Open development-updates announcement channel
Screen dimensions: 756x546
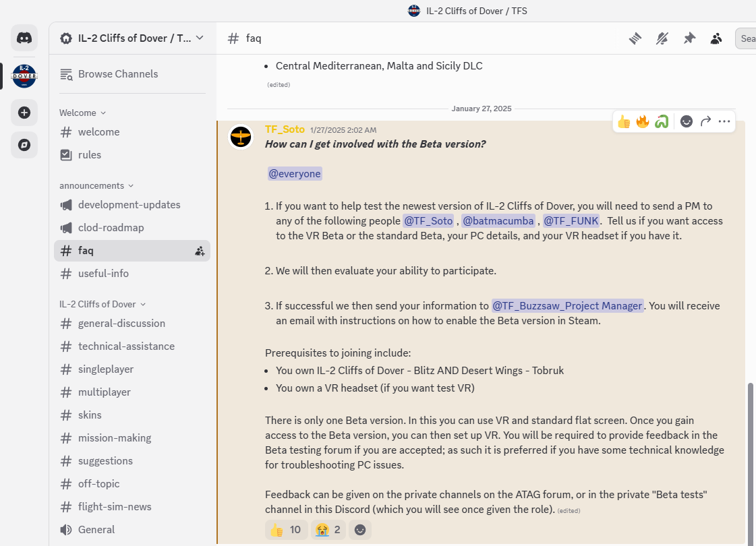click(x=132, y=205)
